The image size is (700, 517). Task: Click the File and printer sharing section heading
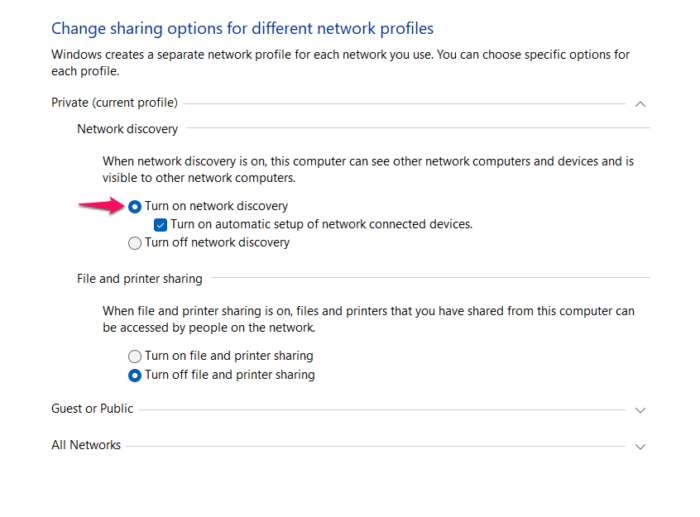(x=139, y=279)
